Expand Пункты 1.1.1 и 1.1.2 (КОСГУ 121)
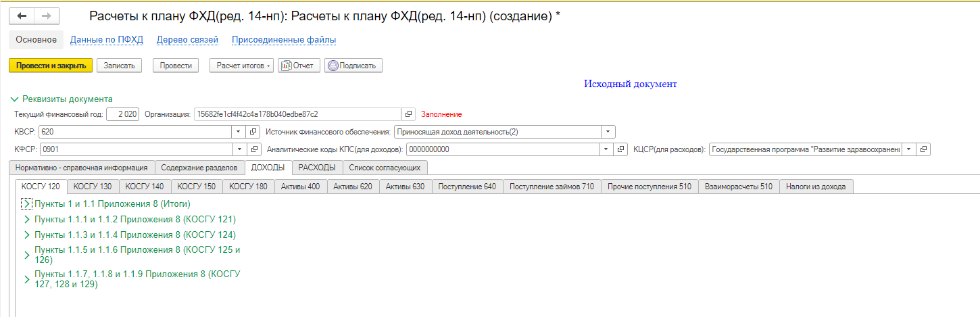This screenshot has width=980, height=317. (27, 220)
